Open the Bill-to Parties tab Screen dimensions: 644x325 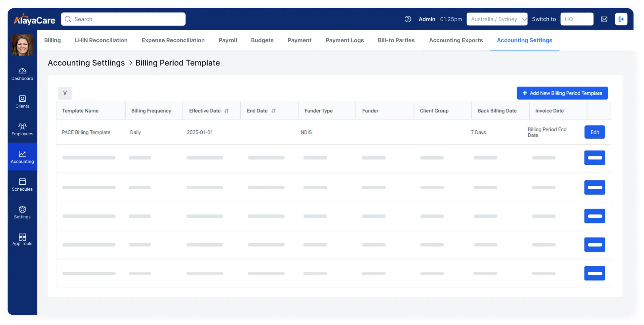pyautogui.click(x=396, y=40)
